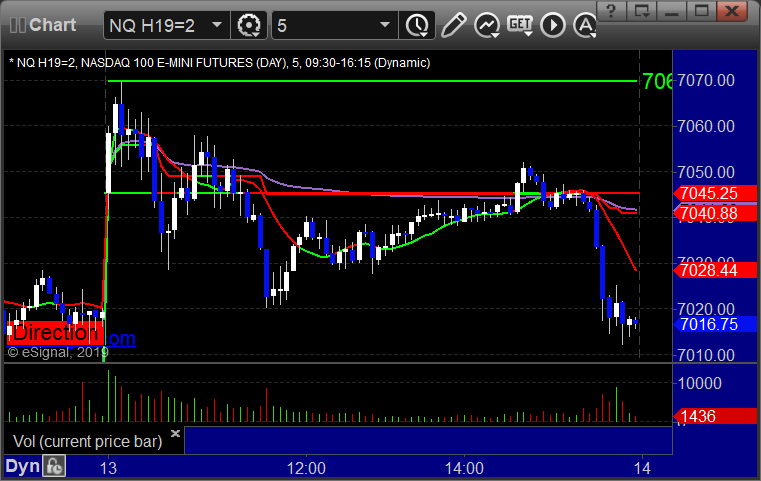This screenshot has height=481, width=761.
Task: Open the Direction...om watermark link
Action: tap(71, 333)
